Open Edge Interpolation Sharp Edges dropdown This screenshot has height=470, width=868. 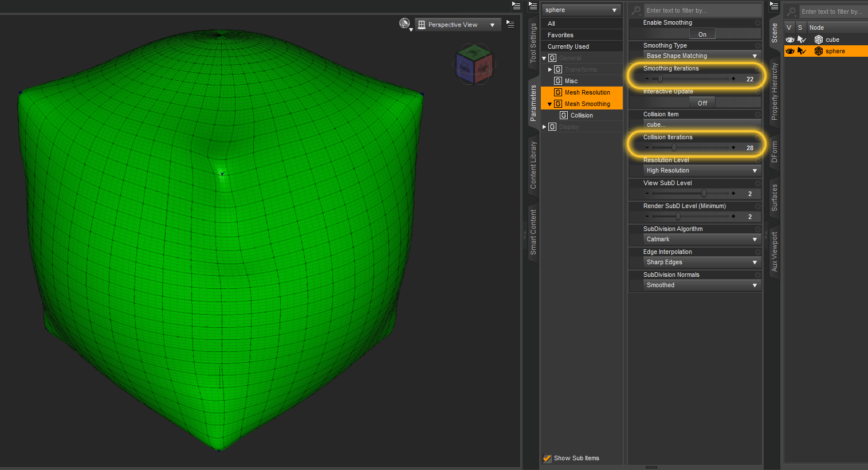702,263
